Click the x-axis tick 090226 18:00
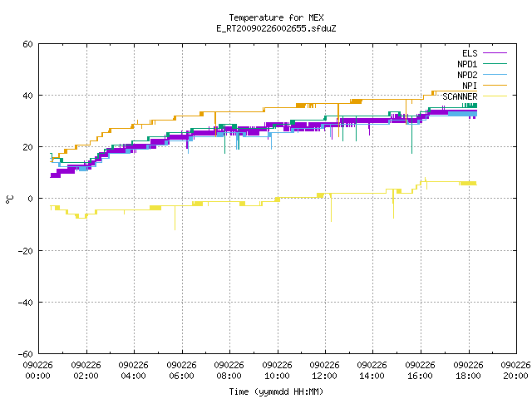The width and height of the screenshot is (532, 399). click(469, 371)
